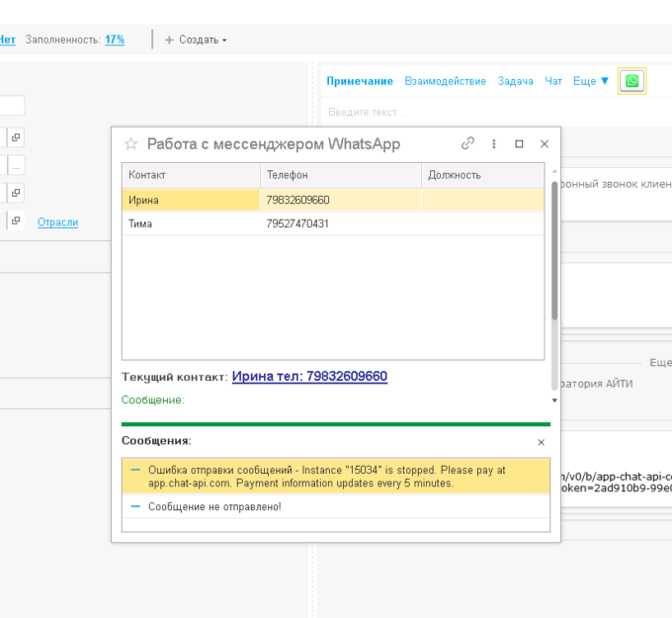Click the vertical scrollbar of WhatsApp dialog
This screenshot has height=618, width=672.
(554, 251)
